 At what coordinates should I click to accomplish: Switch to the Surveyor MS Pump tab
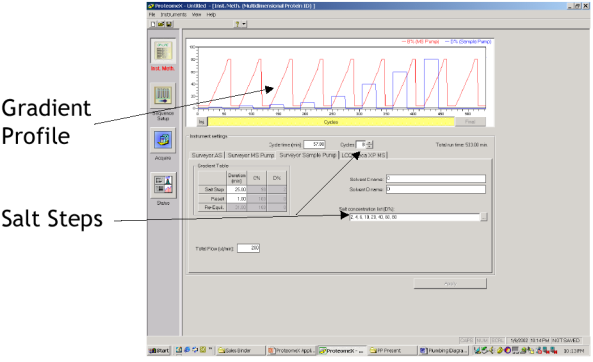(251, 155)
